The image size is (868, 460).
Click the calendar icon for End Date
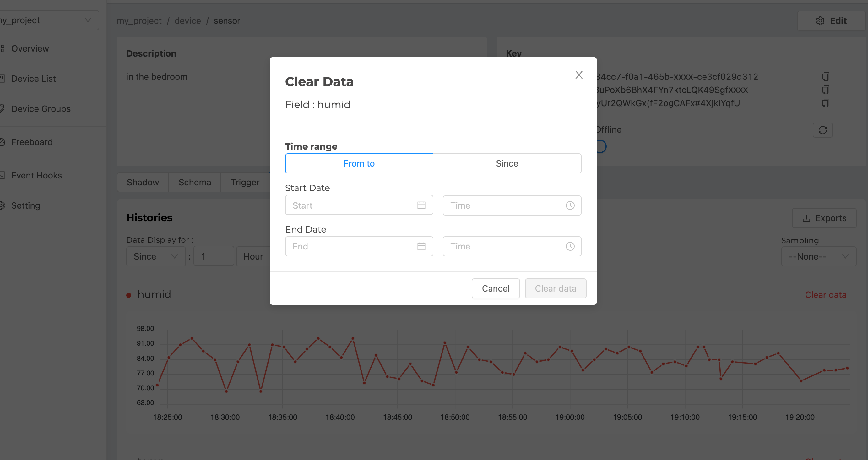coord(421,246)
